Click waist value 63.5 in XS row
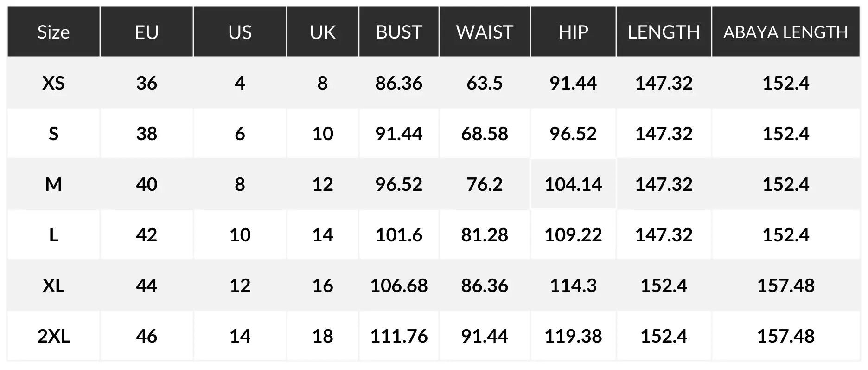 (x=485, y=83)
